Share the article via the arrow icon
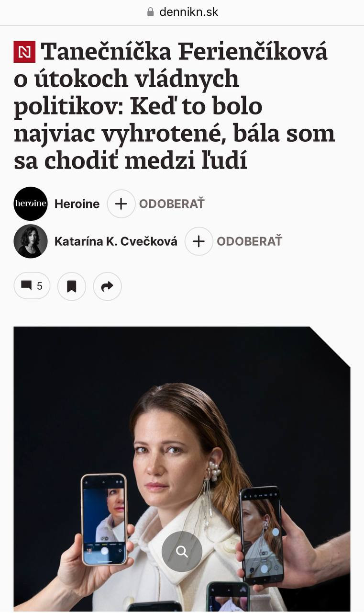 coord(108,286)
